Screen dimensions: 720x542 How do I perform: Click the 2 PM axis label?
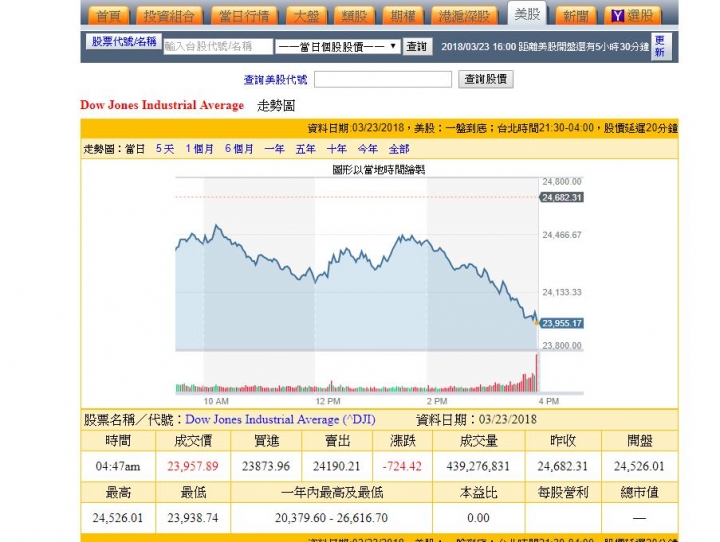[437, 401]
